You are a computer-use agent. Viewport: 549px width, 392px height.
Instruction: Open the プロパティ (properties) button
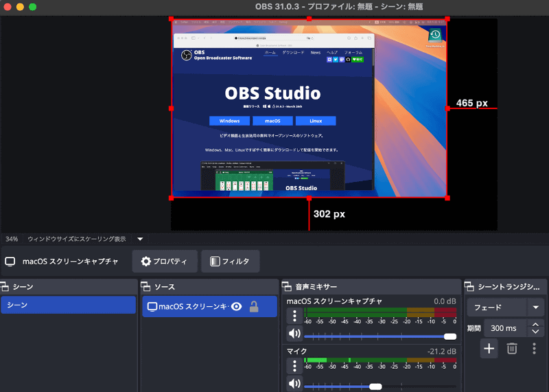pos(165,262)
